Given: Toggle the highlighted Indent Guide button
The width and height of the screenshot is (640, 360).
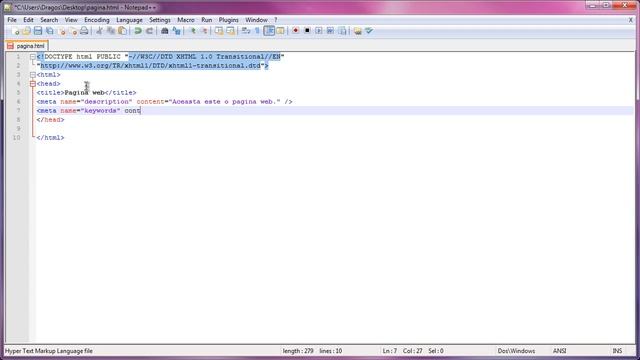Looking at the screenshot, I should pos(269,31).
